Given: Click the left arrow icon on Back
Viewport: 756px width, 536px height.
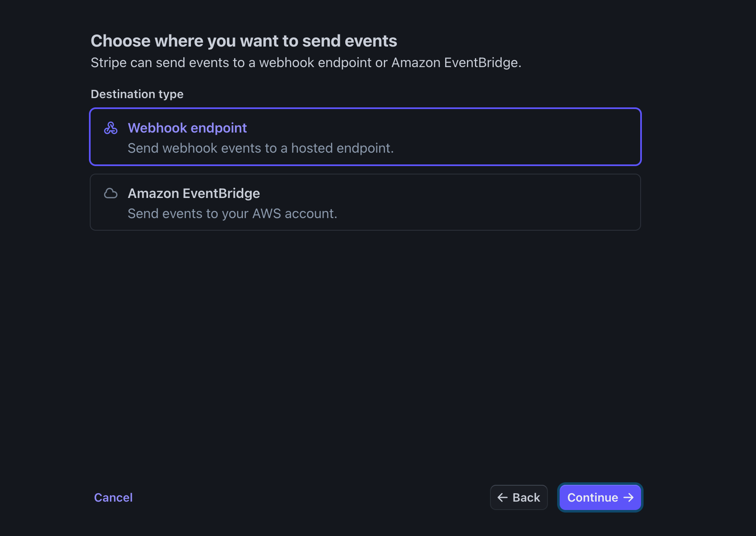Looking at the screenshot, I should tap(502, 497).
